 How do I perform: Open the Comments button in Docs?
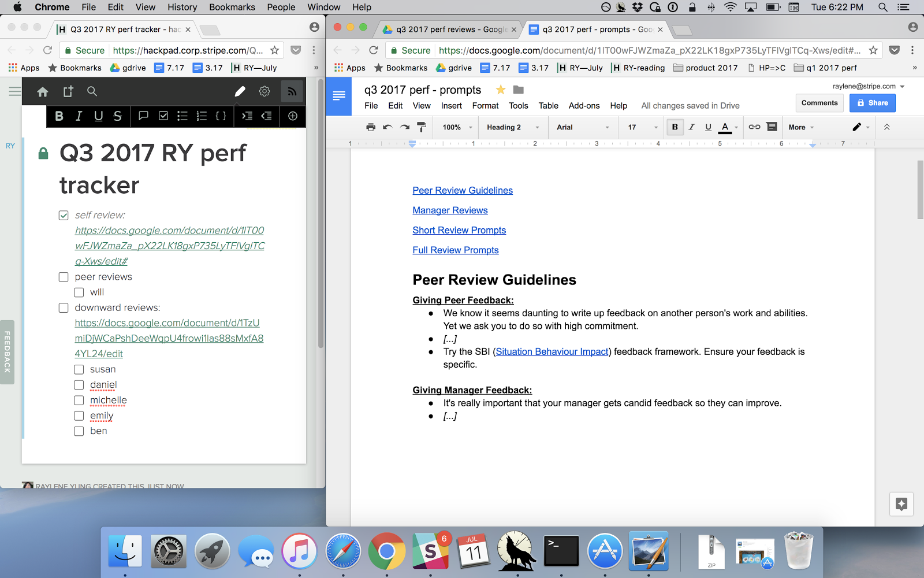[x=819, y=103]
